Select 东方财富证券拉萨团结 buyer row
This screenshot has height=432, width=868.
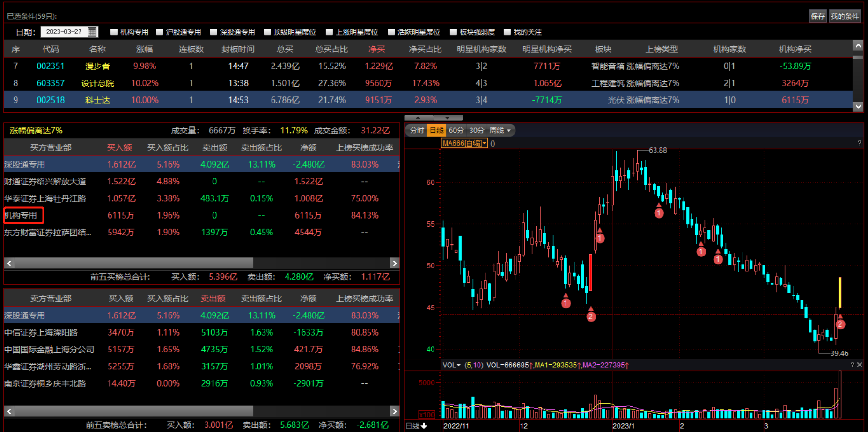[201, 232]
